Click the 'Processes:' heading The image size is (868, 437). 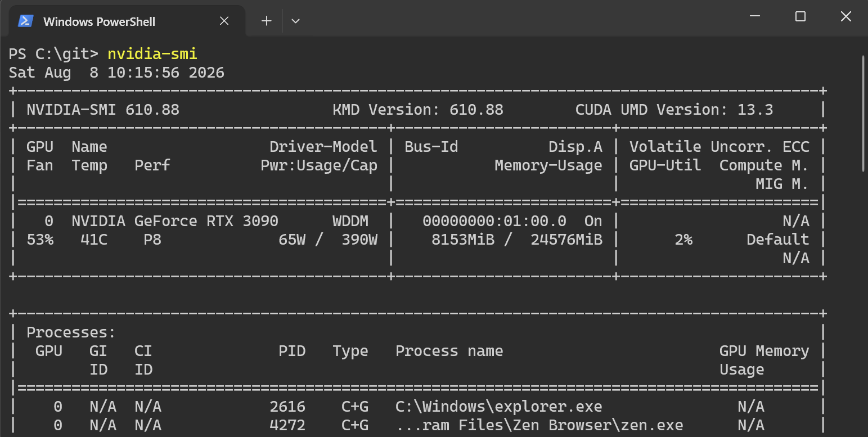tap(71, 332)
